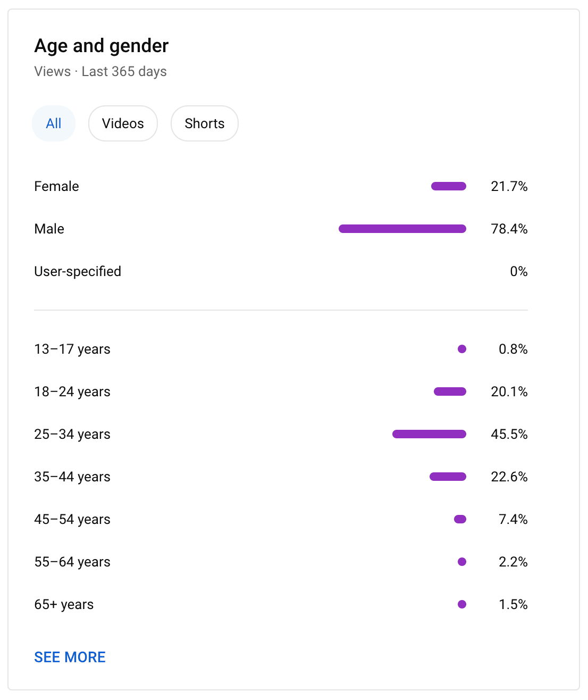Open the SEE MORE link

[x=70, y=657]
